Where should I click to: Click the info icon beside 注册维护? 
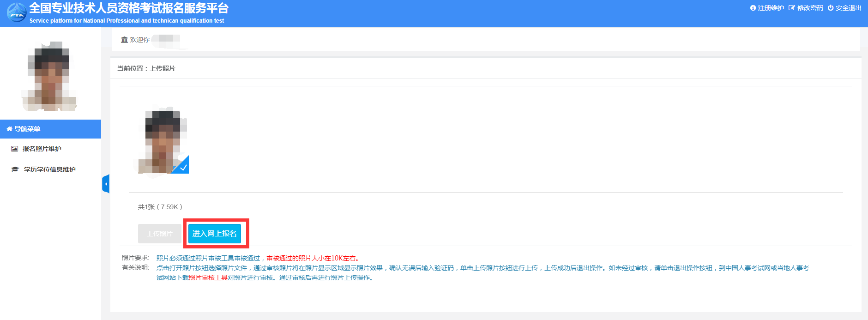(x=753, y=8)
